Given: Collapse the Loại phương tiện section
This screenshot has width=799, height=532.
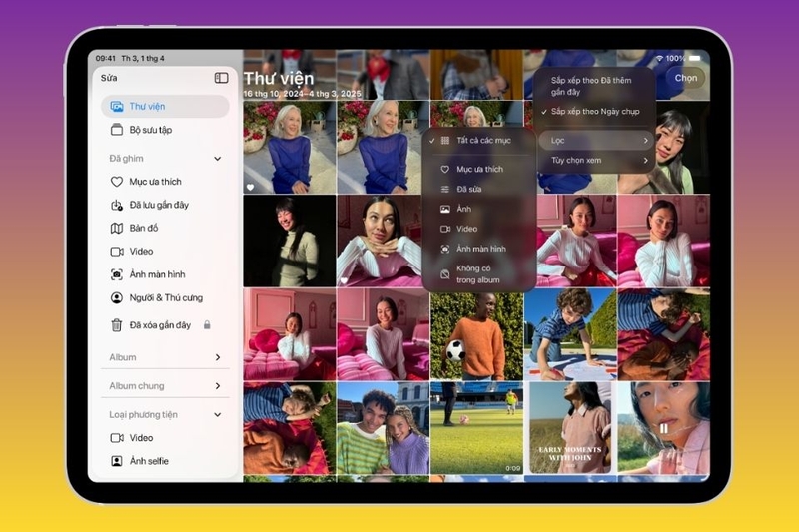Looking at the screenshot, I should click(218, 415).
